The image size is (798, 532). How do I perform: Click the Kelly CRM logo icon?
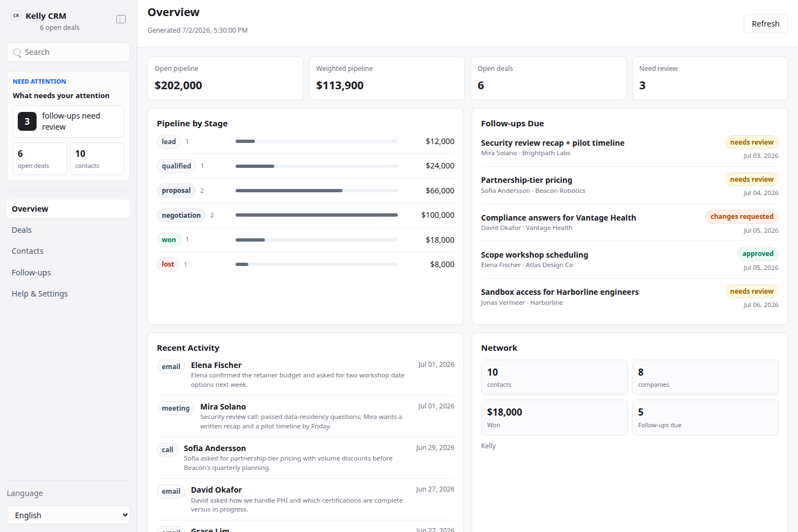pyautogui.click(x=16, y=16)
